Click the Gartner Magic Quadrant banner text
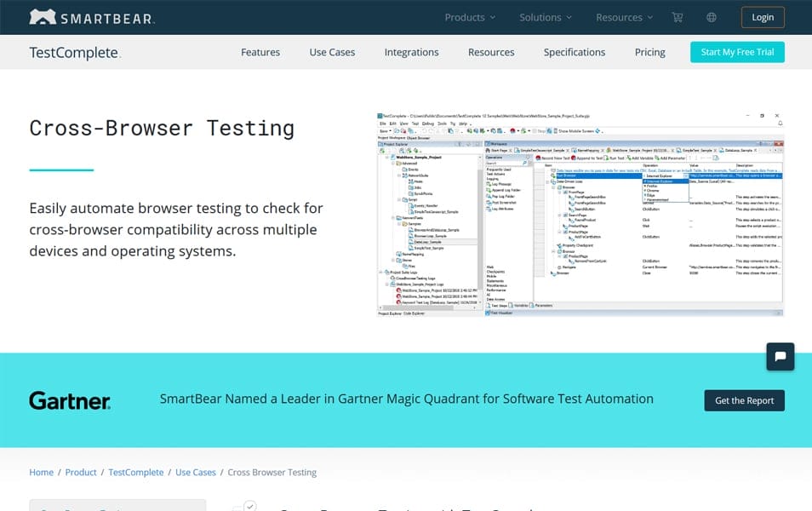812x511 pixels. (407, 399)
